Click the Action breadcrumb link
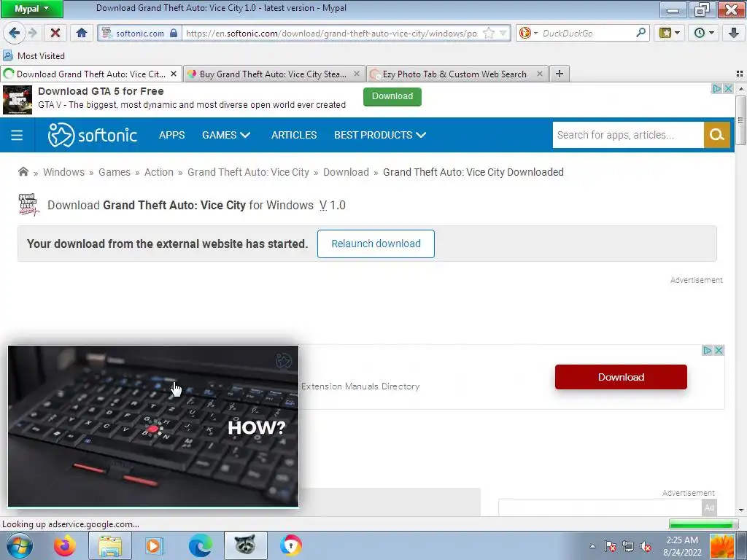The image size is (747, 560). pyautogui.click(x=158, y=172)
